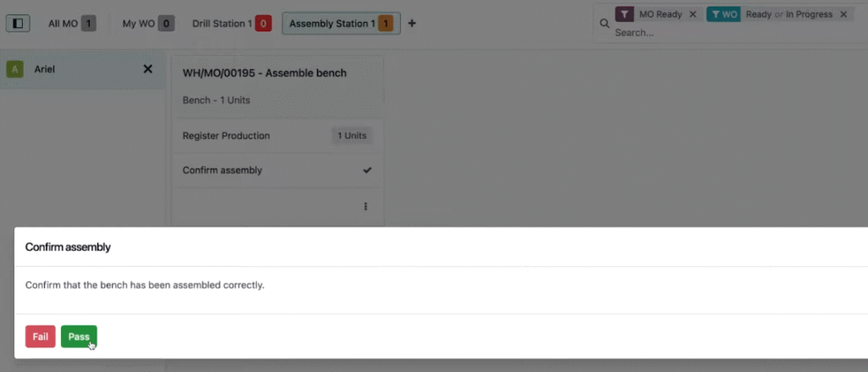This screenshot has width=868, height=372.
Task: Click the Ariel avatar icon
Action: (x=15, y=69)
